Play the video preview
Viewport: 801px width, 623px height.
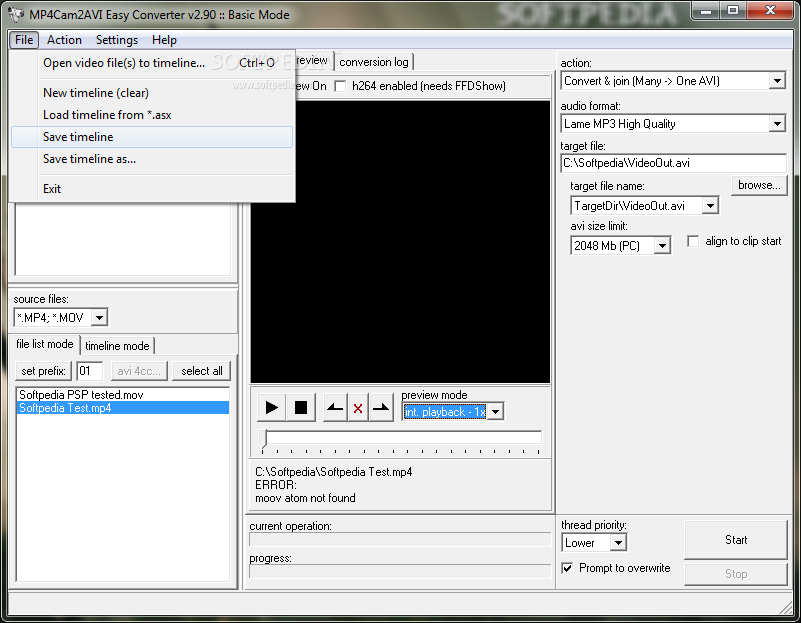pos(272,408)
